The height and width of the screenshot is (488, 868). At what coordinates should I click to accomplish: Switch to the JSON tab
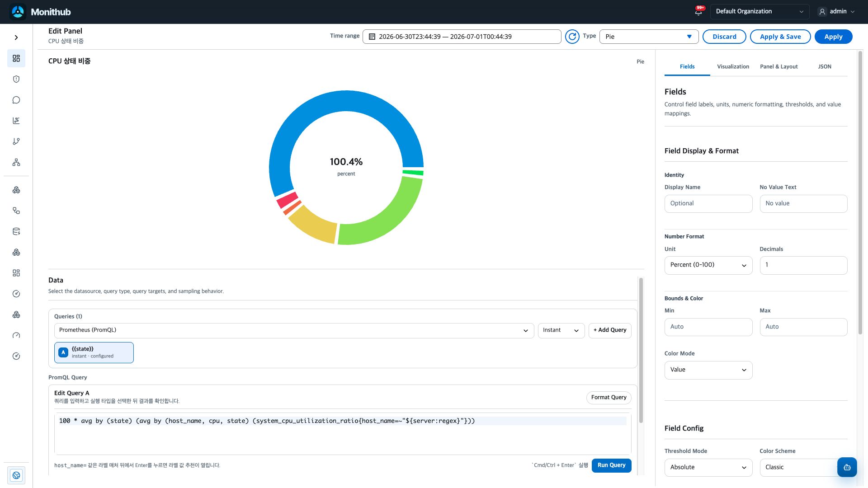[x=824, y=66]
